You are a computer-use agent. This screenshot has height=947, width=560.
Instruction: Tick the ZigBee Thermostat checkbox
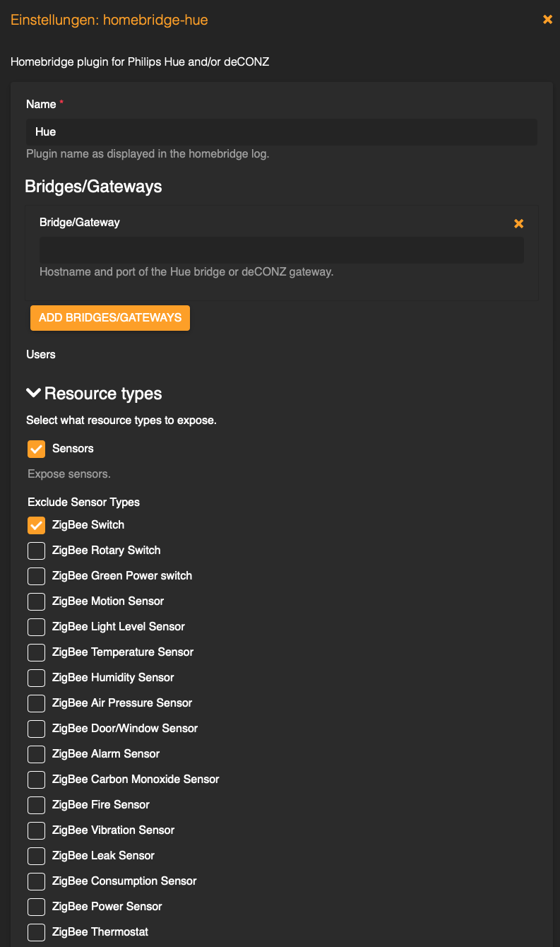[36, 932]
